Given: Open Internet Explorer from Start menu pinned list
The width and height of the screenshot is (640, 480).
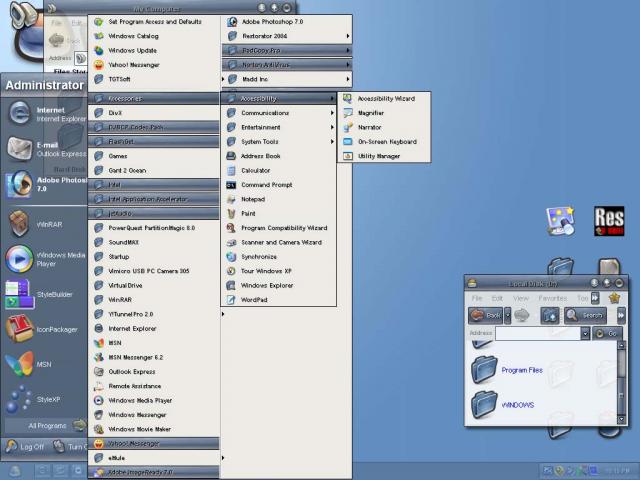Looking at the screenshot, I should [45, 114].
